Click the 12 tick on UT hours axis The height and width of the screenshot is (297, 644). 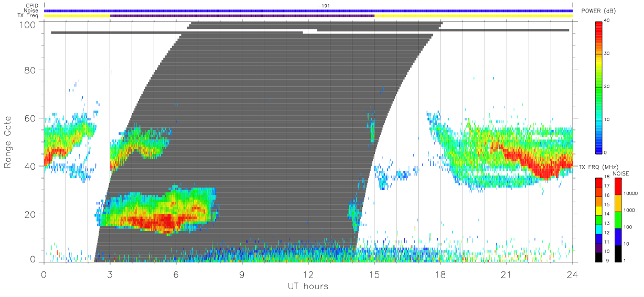308,274
